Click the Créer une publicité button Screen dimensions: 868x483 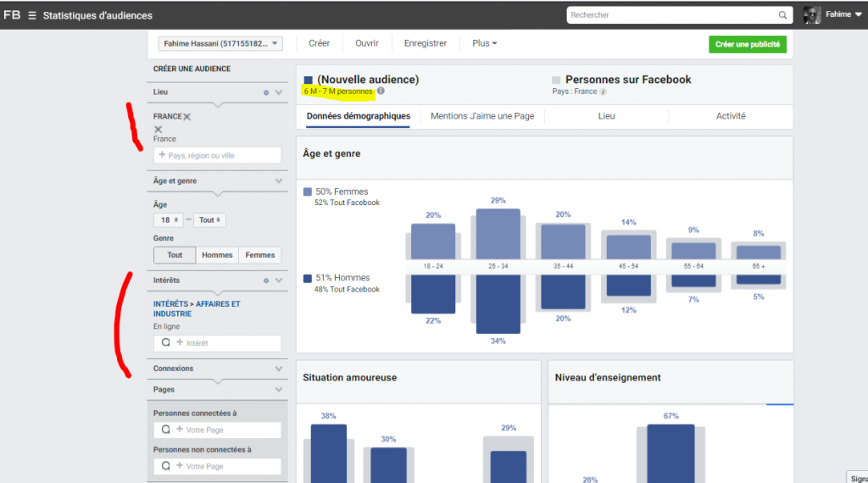point(747,44)
